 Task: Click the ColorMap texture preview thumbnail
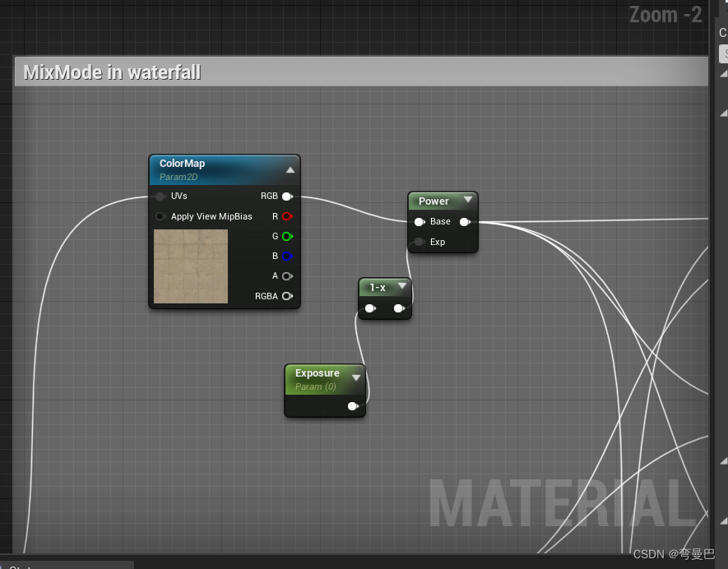coord(191,266)
